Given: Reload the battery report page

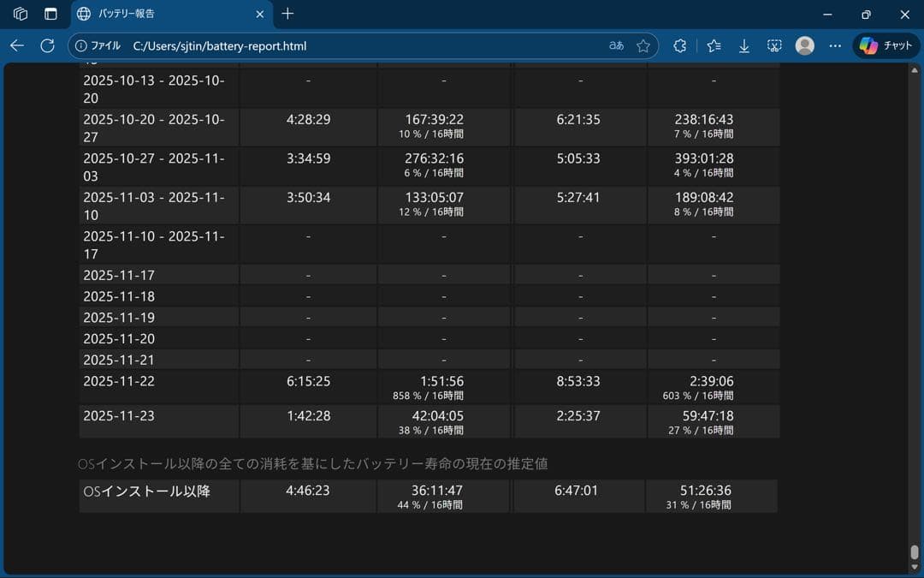Looking at the screenshot, I should [48, 45].
